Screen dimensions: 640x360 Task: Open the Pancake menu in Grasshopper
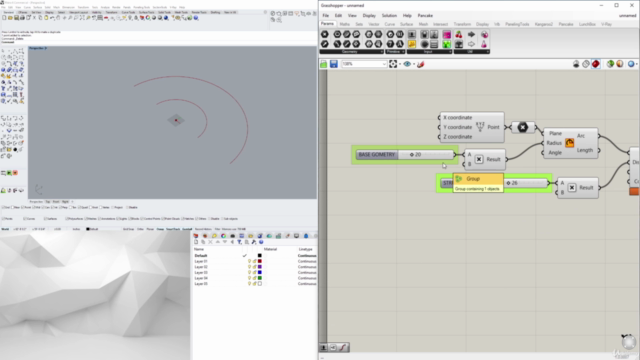(425, 16)
